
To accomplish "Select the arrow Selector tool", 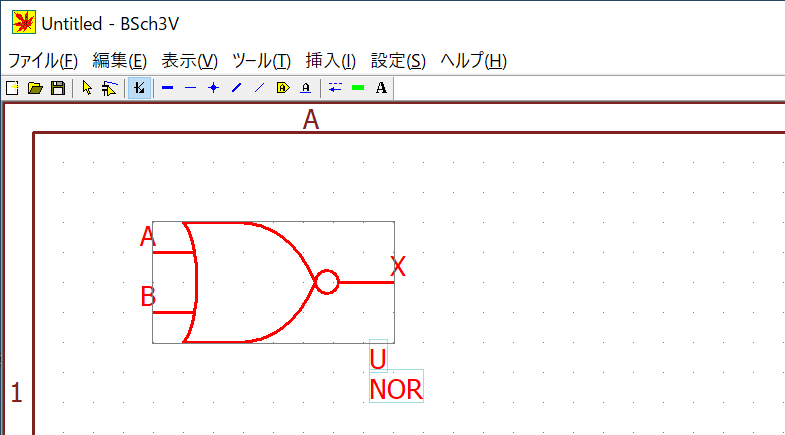I will (x=87, y=88).
